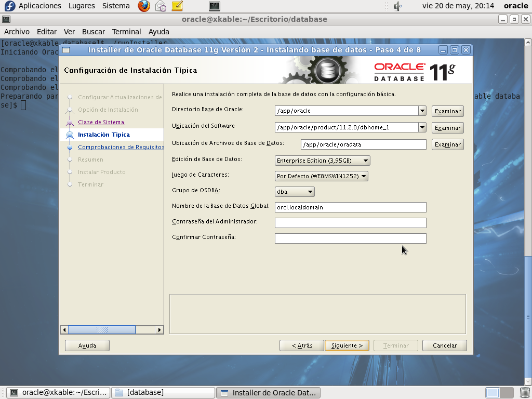Click the installer window menu icon

66,50
